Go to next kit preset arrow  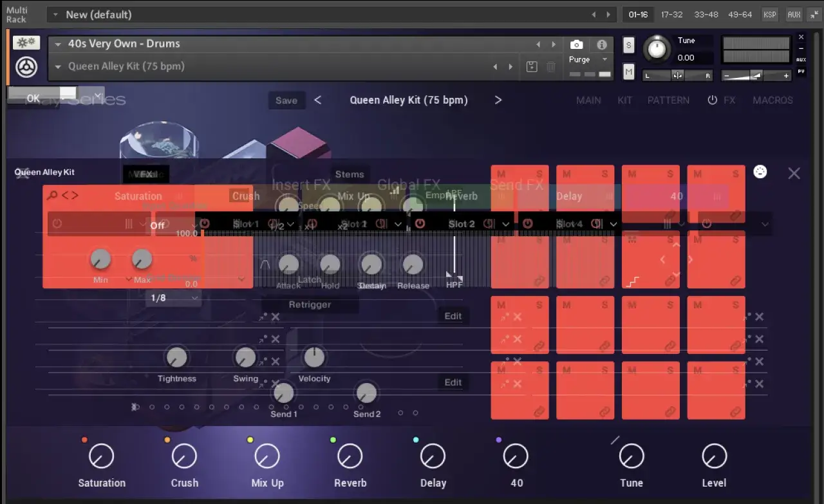click(498, 100)
